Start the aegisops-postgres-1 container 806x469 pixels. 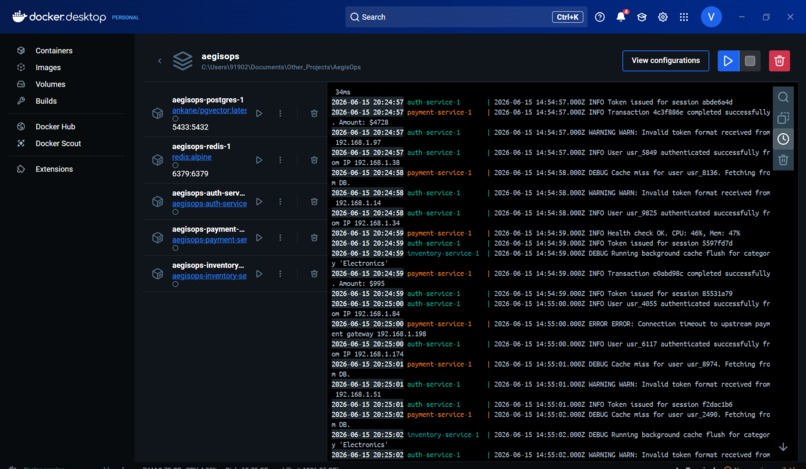pyautogui.click(x=259, y=113)
